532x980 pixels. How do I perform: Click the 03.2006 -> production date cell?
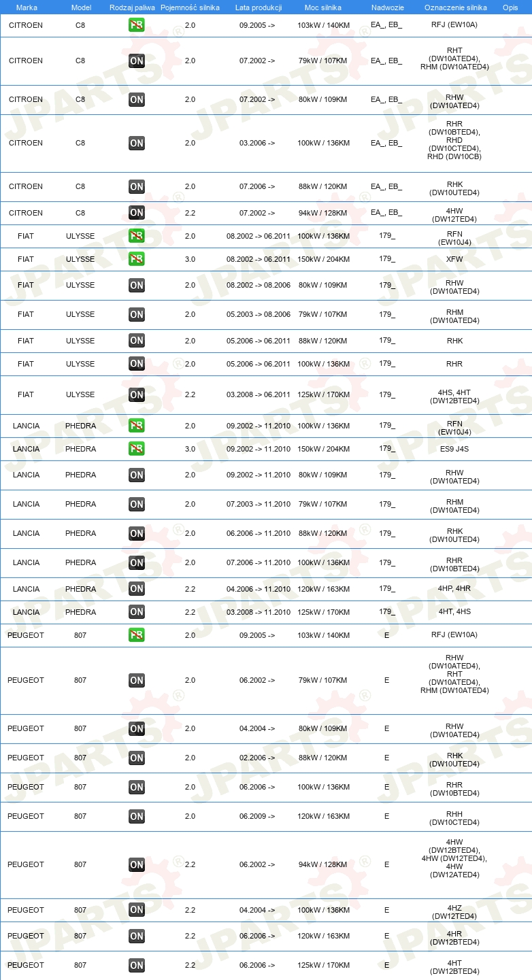point(257,143)
